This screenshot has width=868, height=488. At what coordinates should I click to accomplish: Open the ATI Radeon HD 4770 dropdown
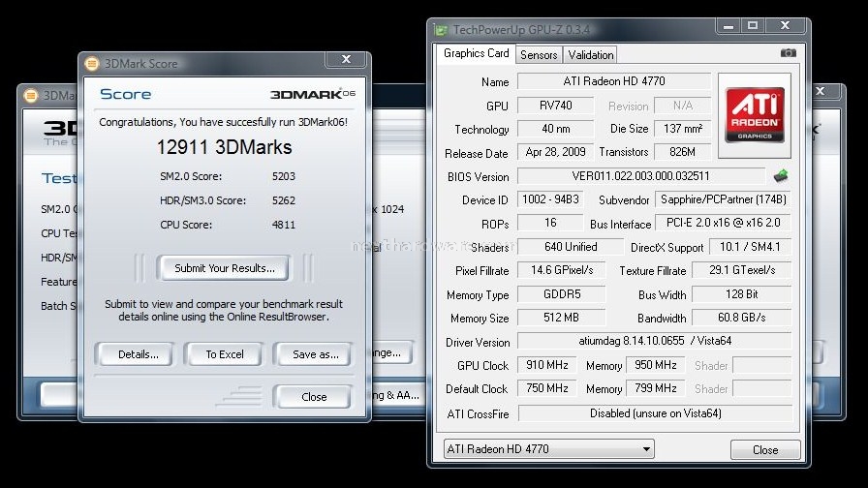coord(548,448)
